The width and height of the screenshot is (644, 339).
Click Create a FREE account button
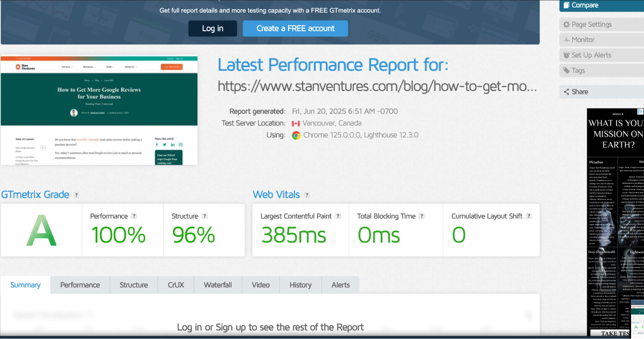[x=295, y=29]
